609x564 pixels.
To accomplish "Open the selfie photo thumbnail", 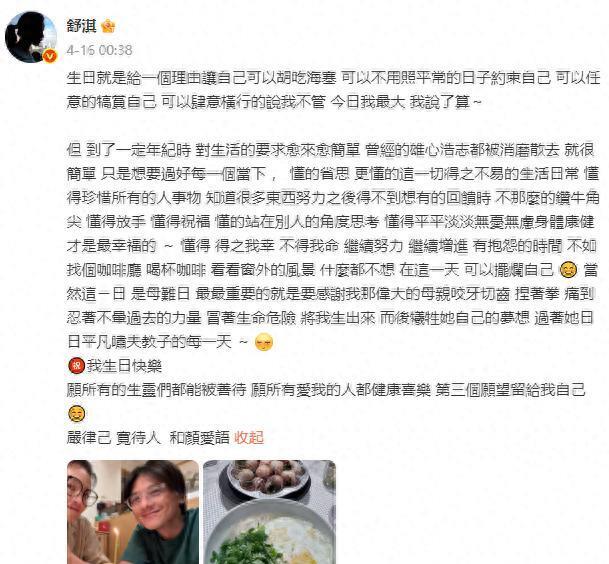I will click(133, 512).
